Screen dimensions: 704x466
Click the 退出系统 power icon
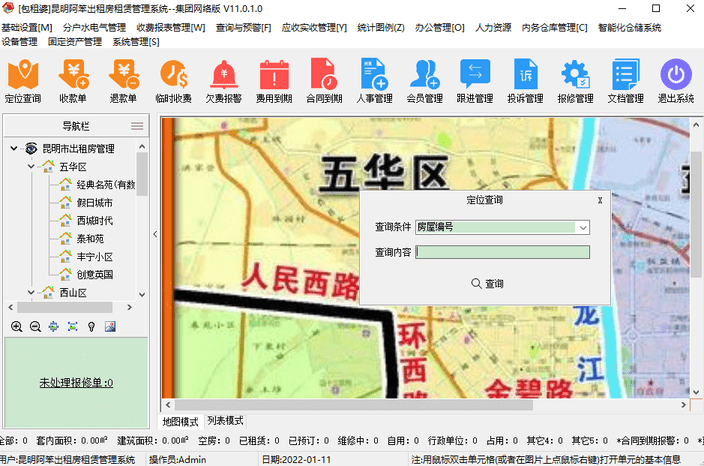click(676, 81)
